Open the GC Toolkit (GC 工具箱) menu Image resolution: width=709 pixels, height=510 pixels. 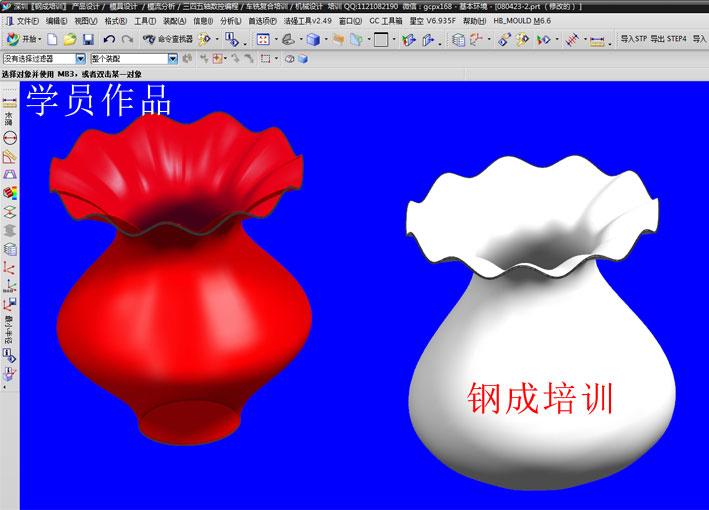386,21
